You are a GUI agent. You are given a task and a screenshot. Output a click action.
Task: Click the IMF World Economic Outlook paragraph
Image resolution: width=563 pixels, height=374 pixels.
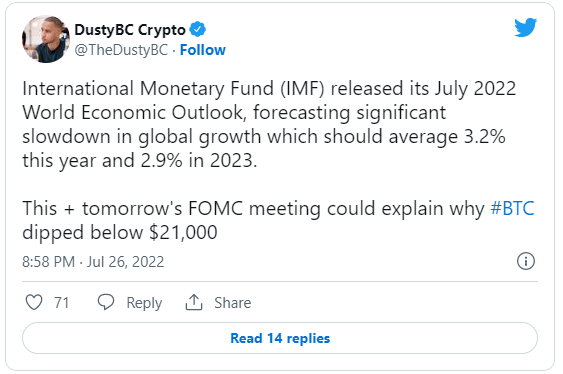(269, 124)
